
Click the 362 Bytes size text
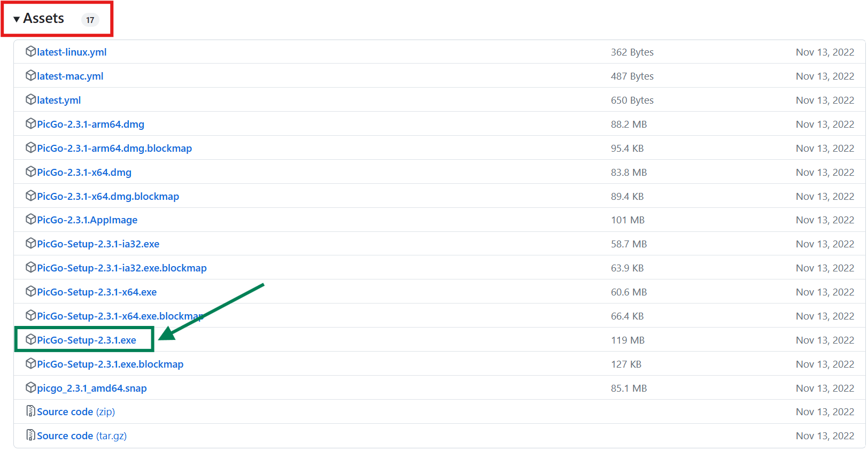point(632,52)
